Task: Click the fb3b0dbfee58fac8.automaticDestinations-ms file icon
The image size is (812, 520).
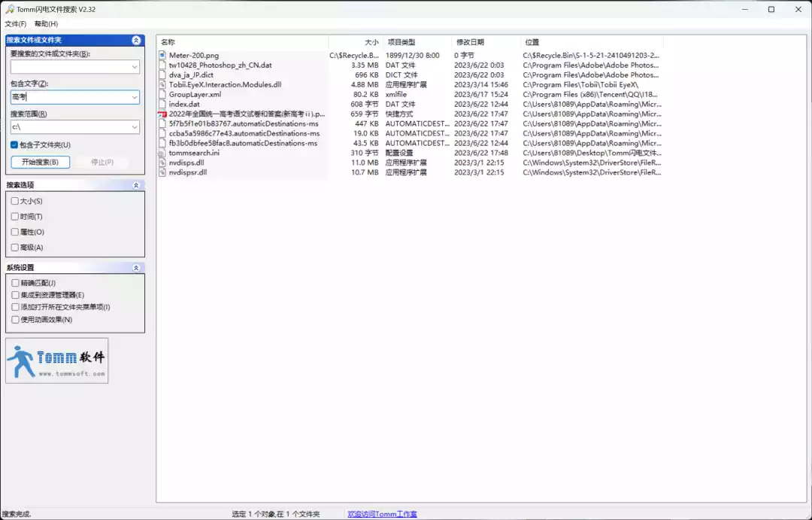Action: coord(162,143)
